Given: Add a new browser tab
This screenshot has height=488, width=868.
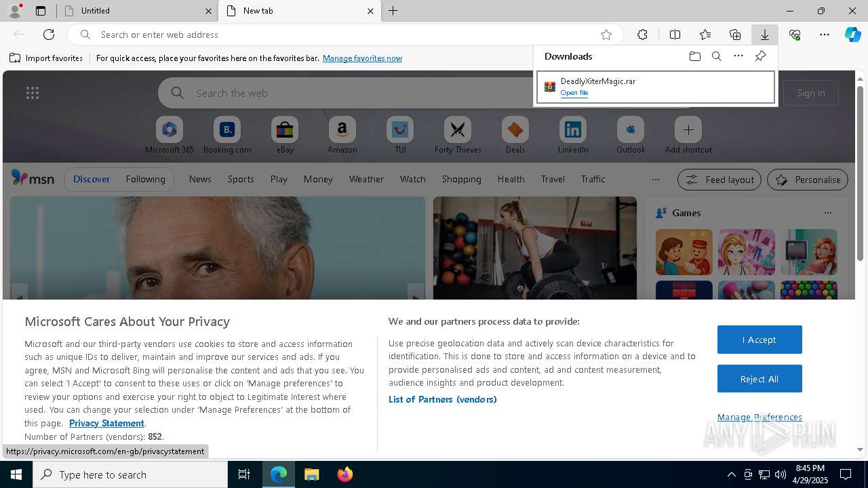Looking at the screenshot, I should pyautogui.click(x=393, y=11).
